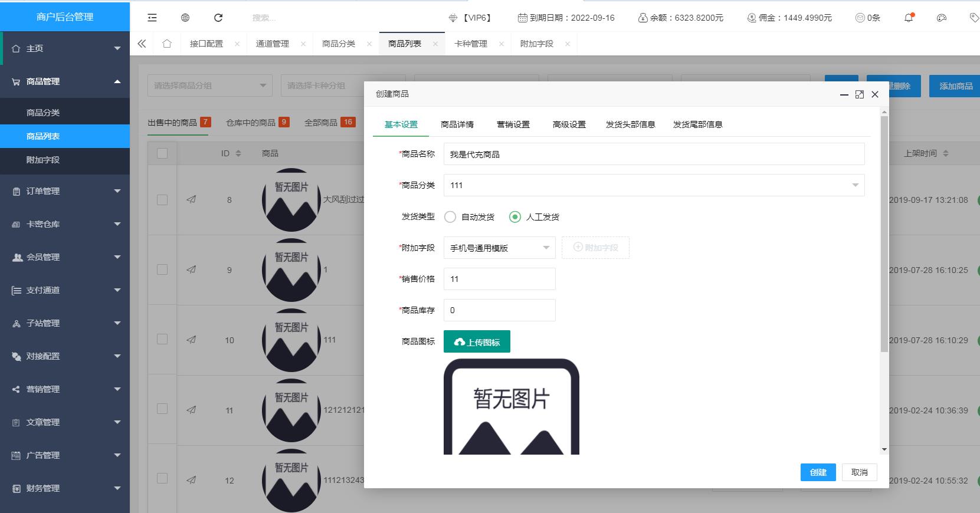Expand the 订单管理 sidebar menu
The width and height of the screenshot is (980, 513).
point(65,191)
